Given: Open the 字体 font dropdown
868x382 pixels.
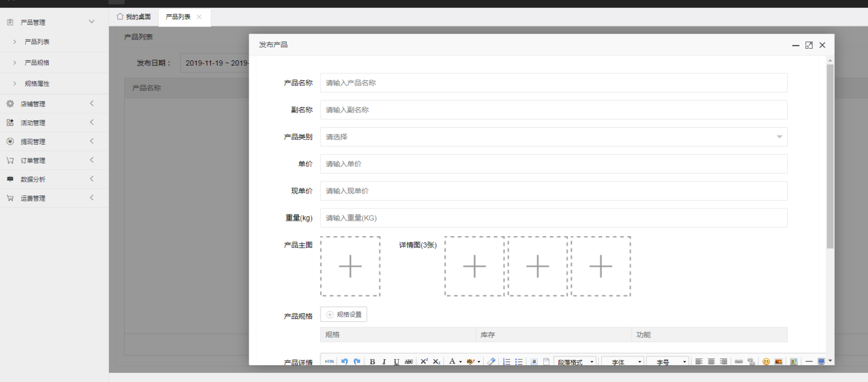Looking at the screenshot, I should click(622, 362).
